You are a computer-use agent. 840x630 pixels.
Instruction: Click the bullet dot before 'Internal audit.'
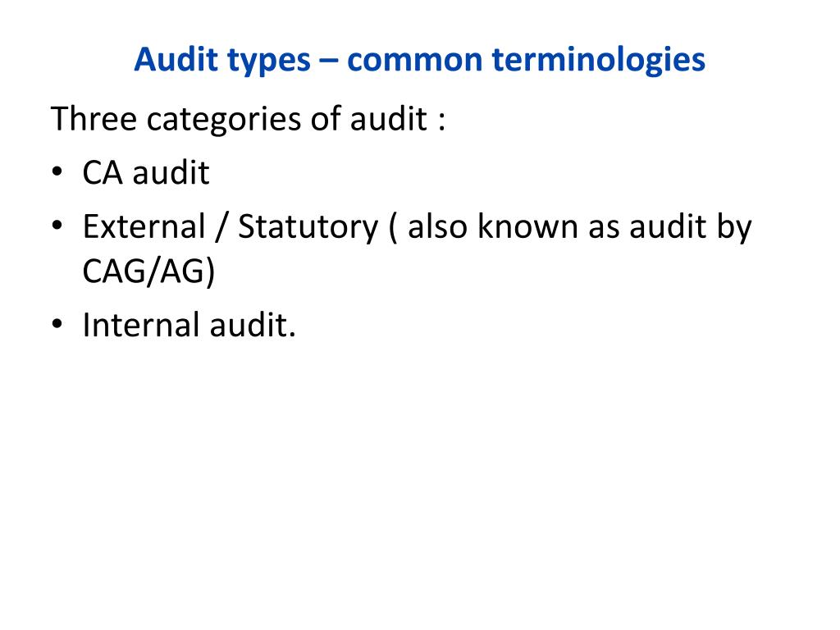pos(57,325)
